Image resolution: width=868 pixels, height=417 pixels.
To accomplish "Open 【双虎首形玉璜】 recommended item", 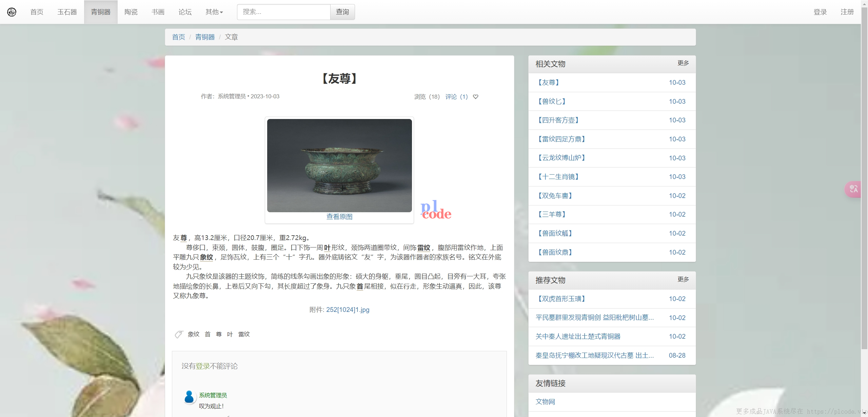I will pyautogui.click(x=562, y=299).
